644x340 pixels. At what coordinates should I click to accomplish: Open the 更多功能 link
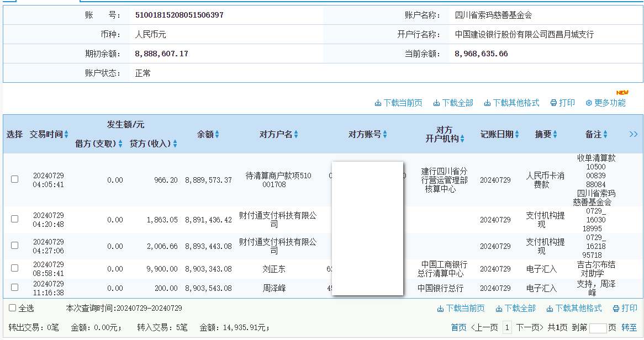pyautogui.click(x=610, y=103)
